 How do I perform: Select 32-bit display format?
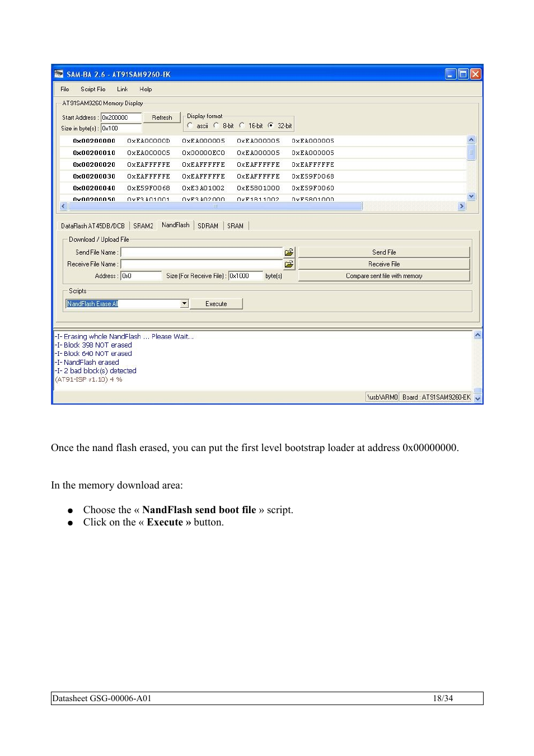[x=271, y=125]
